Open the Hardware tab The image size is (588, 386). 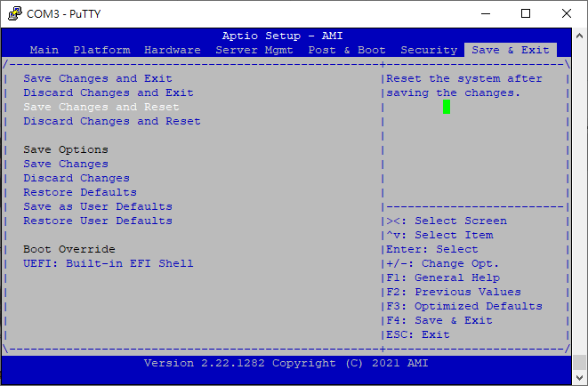pyautogui.click(x=173, y=50)
